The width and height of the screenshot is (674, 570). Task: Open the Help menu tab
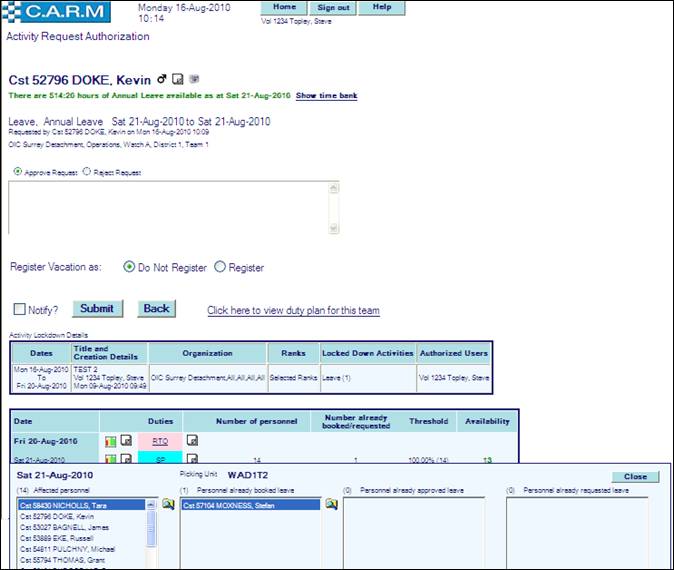tap(381, 8)
